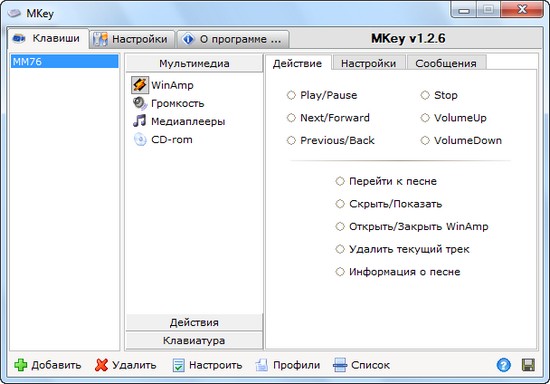Click the Список button
This screenshot has height=384, width=550.
click(x=361, y=365)
